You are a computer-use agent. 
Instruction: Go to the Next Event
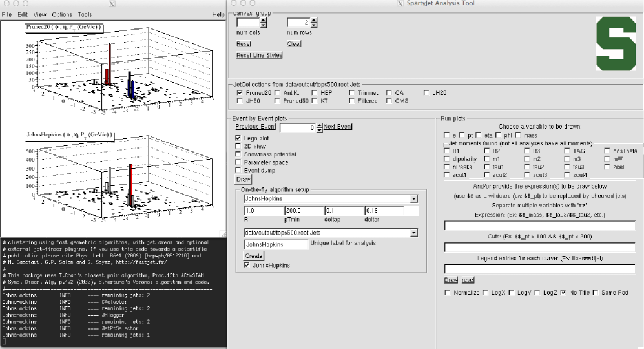click(x=338, y=127)
